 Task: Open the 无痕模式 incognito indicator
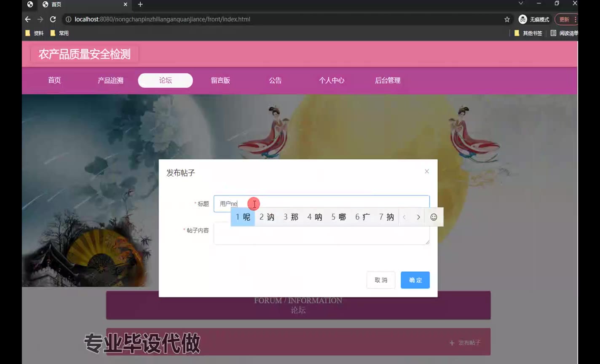point(534,19)
